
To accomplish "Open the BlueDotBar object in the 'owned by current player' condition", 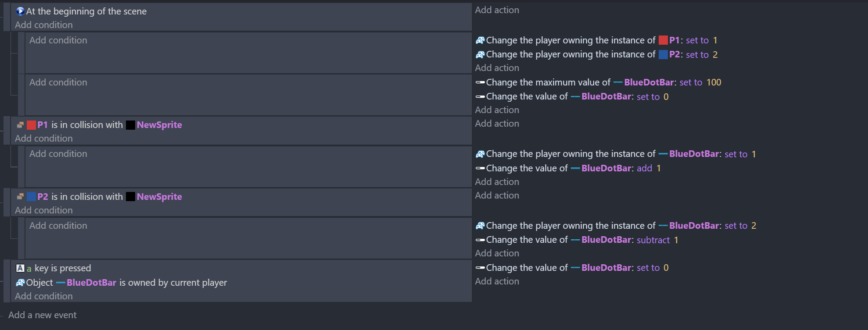I will [91, 283].
